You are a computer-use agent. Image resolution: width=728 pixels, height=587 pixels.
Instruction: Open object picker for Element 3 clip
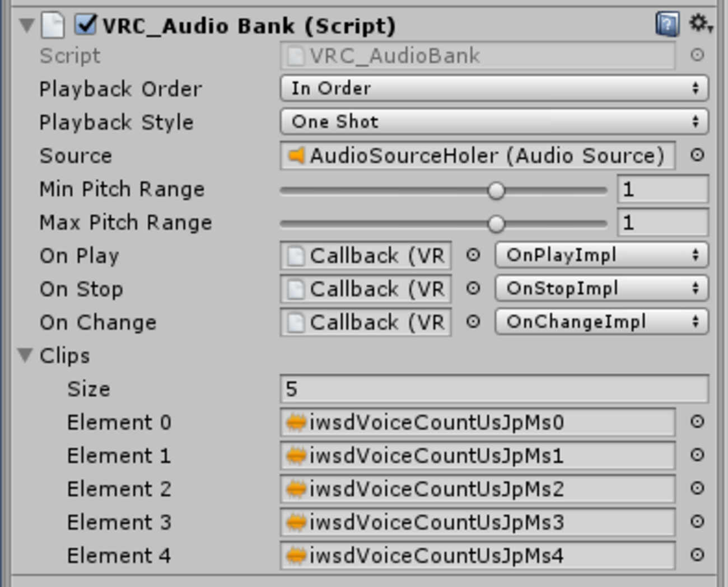(x=697, y=522)
